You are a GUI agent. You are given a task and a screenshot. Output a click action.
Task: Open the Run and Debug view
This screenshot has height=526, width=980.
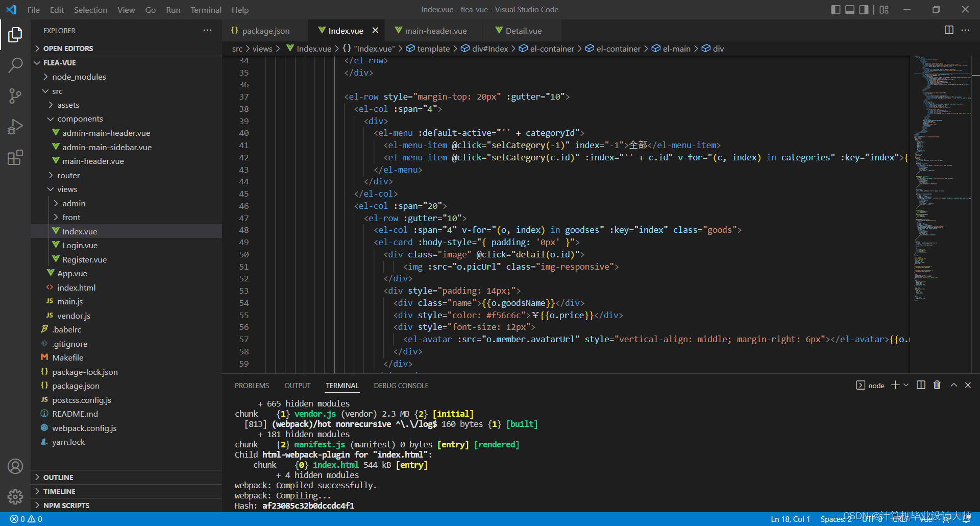click(15, 126)
